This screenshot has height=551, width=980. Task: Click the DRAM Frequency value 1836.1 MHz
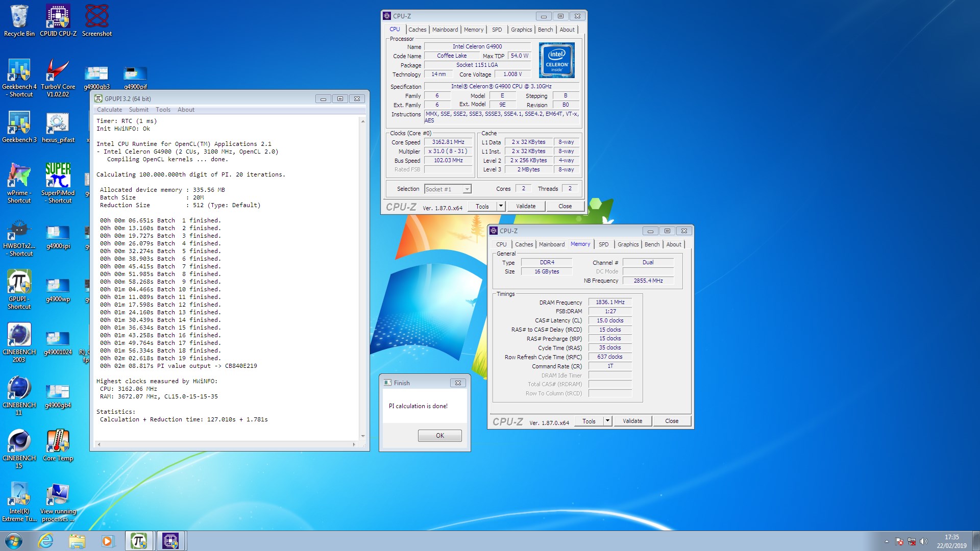coord(610,302)
